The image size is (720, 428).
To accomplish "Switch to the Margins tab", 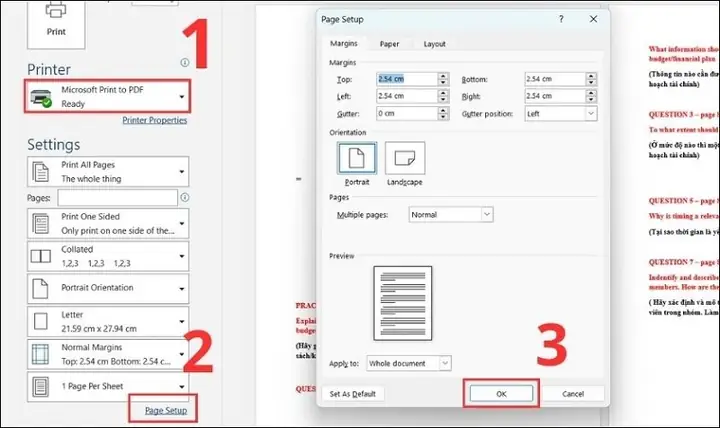I will tap(343, 44).
